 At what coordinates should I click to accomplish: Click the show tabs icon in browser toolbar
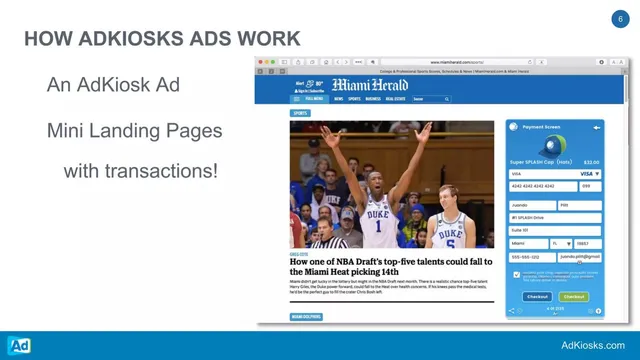tap(312, 62)
